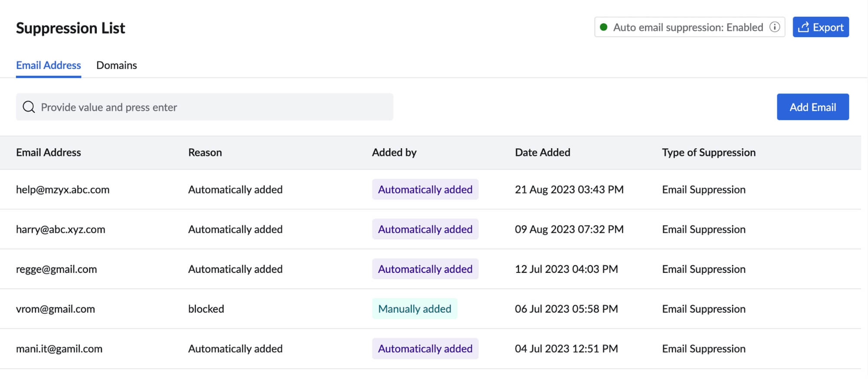Switch to the Domains tab
The image size is (868, 391).
(x=116, y=65)
